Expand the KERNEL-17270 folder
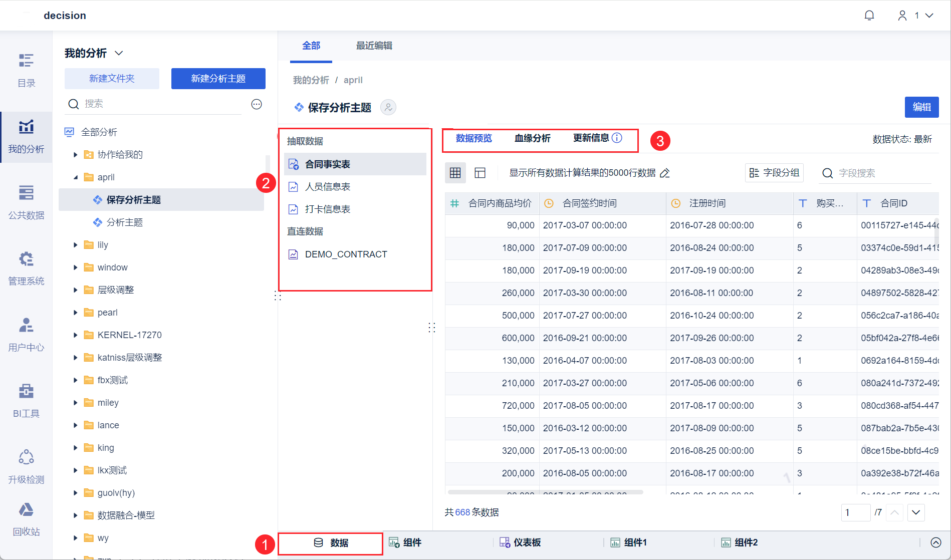The width and height of the screenshot is (951, 560). 75,335
